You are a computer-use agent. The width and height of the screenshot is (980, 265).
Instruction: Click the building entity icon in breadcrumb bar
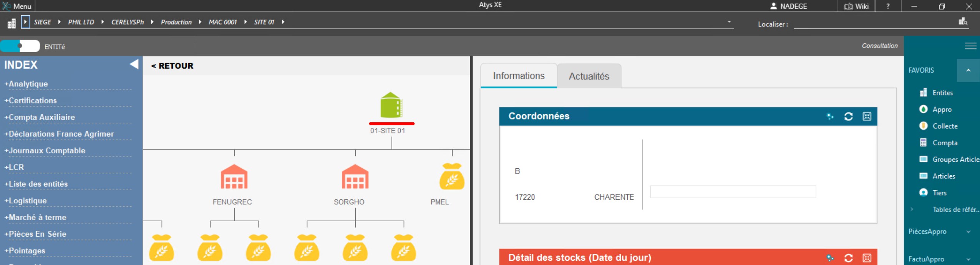[12, 23]
